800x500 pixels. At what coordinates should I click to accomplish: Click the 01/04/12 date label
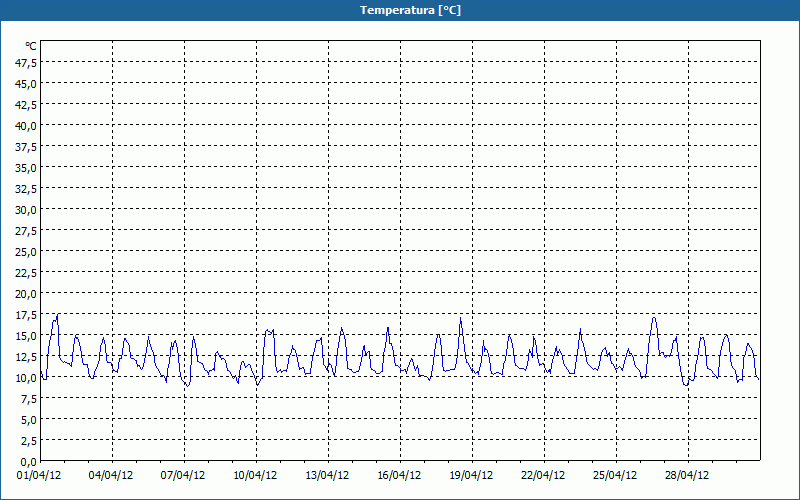tap(39, 476)
